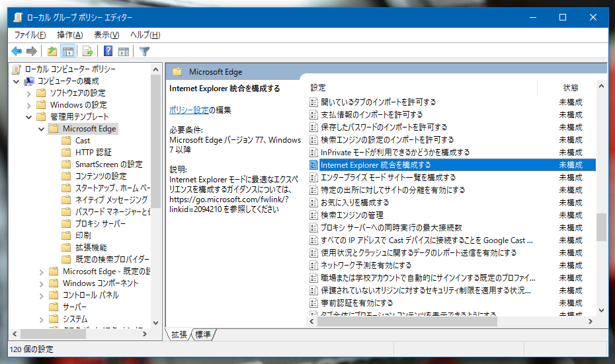This screenshot has height=364, width=615.
Task: Open the 表示(V) menu
Action: coord(106,35)
